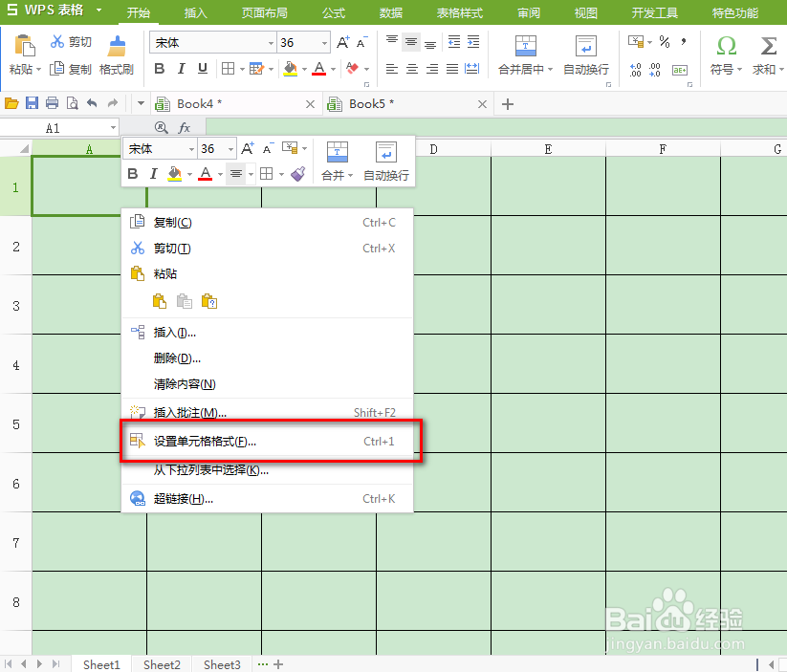Align text right in ribbon

(431, 69)
